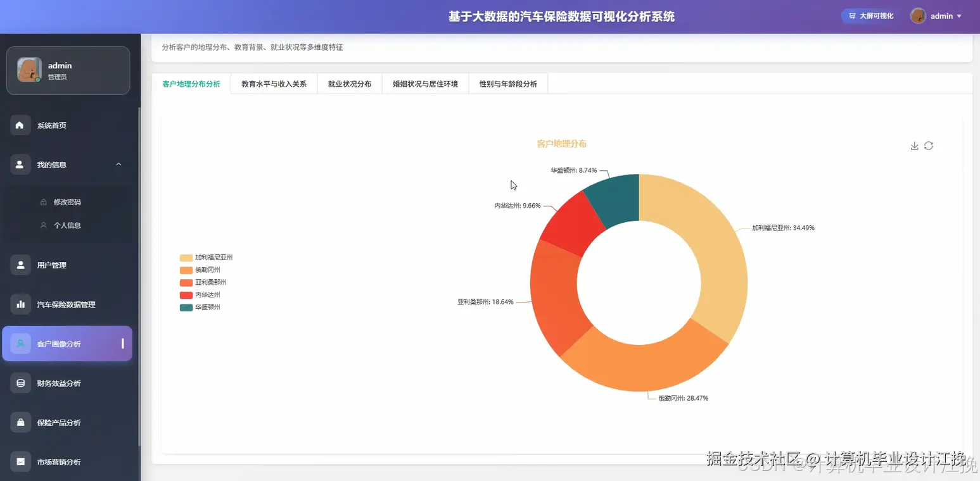Click the label 内华达州: 9.66%
The width and height of the screenshot is (980, 481).
518,206
